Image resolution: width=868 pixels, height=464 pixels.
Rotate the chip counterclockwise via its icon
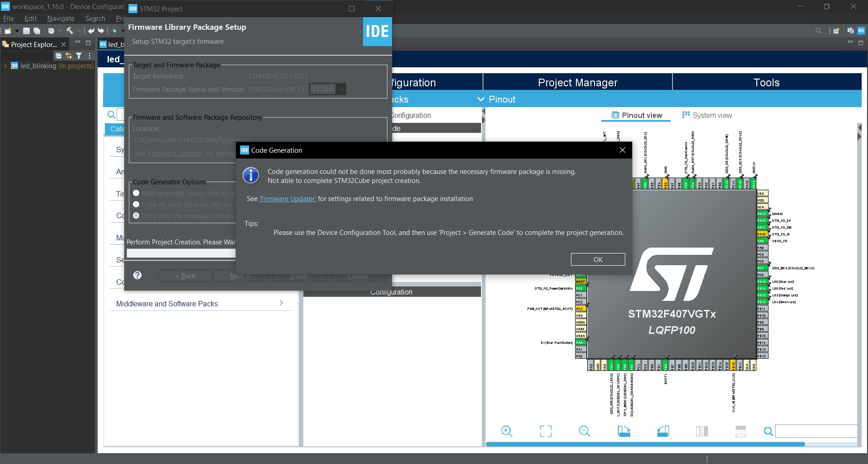pyautogui.click(x=663, y=431)
